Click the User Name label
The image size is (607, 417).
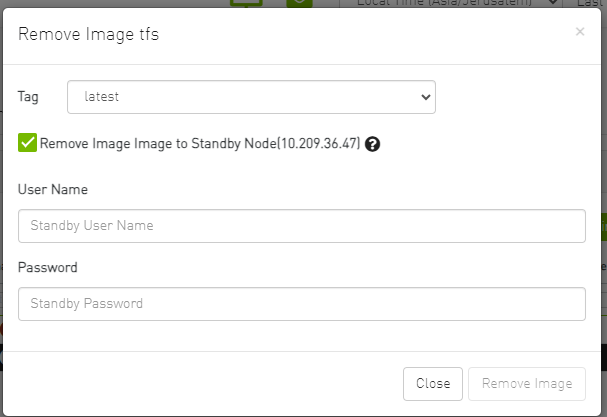tap(53, 189)
